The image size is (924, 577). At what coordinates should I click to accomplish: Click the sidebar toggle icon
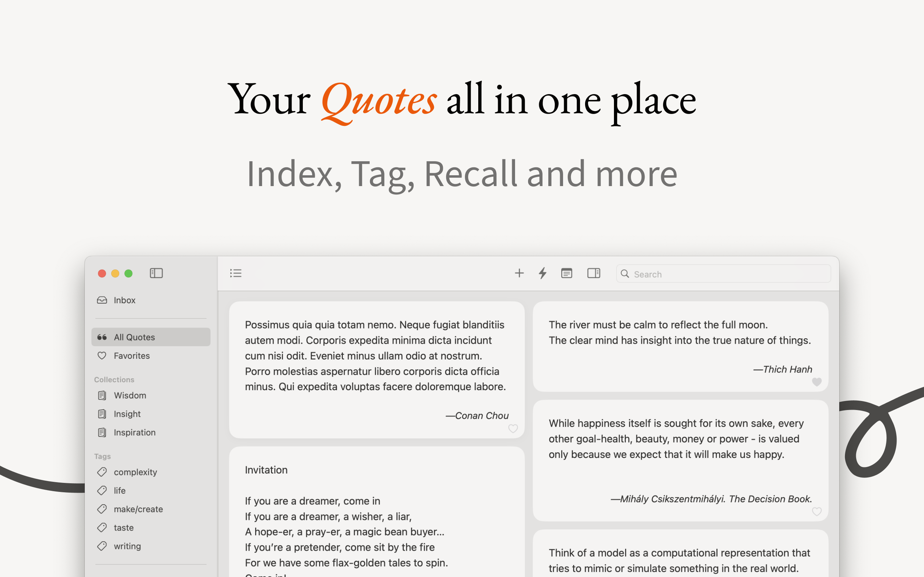coord(156,273)
